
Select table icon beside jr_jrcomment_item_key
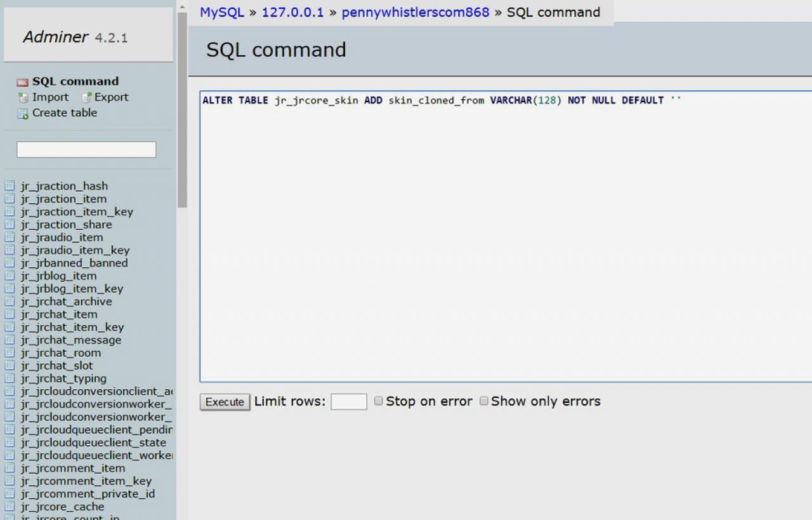pyautogui.click(x=10, y=481)
